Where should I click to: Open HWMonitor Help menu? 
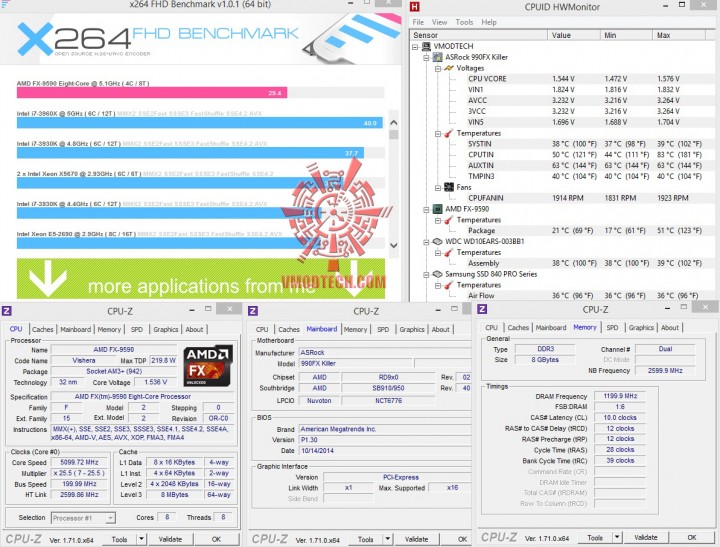(489, 22)
